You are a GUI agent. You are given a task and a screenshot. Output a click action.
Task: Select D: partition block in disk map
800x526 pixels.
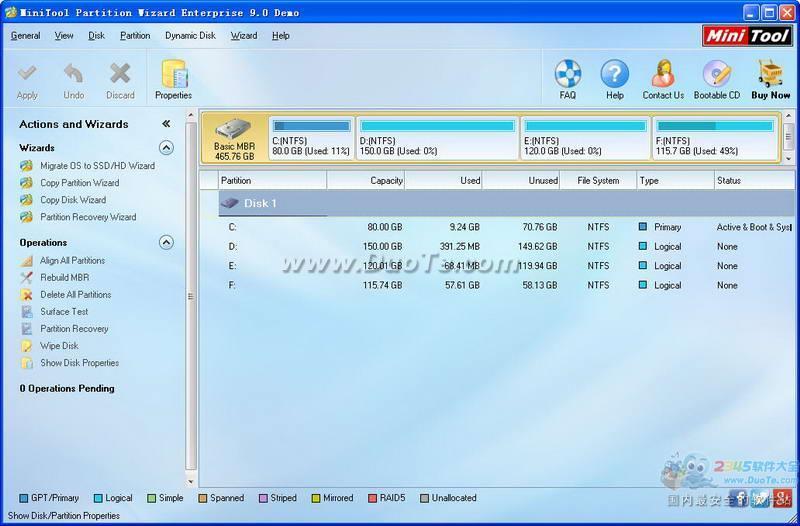[437, 138]
